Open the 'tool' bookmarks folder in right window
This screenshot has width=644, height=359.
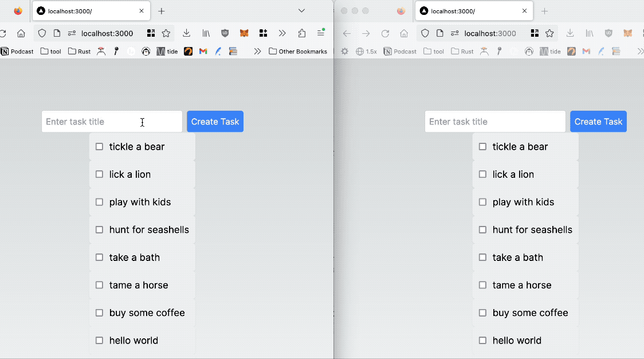click(x=434, y=52)
